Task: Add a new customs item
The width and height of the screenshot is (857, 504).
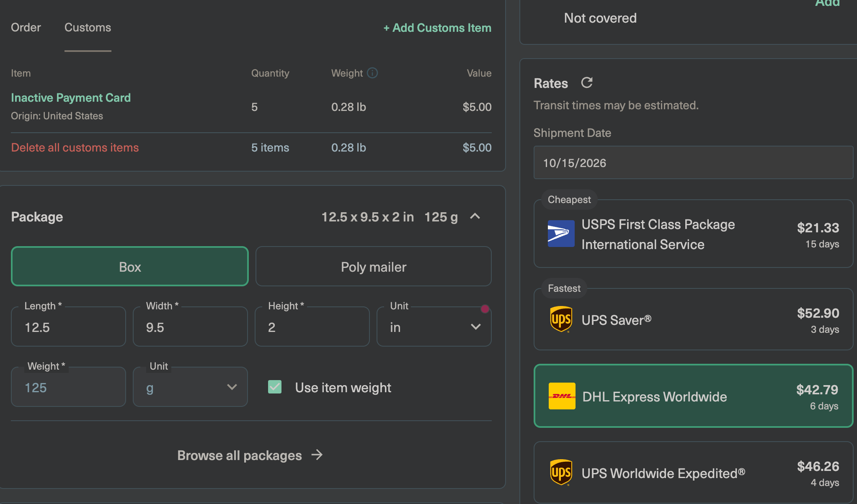Action: 437,28
